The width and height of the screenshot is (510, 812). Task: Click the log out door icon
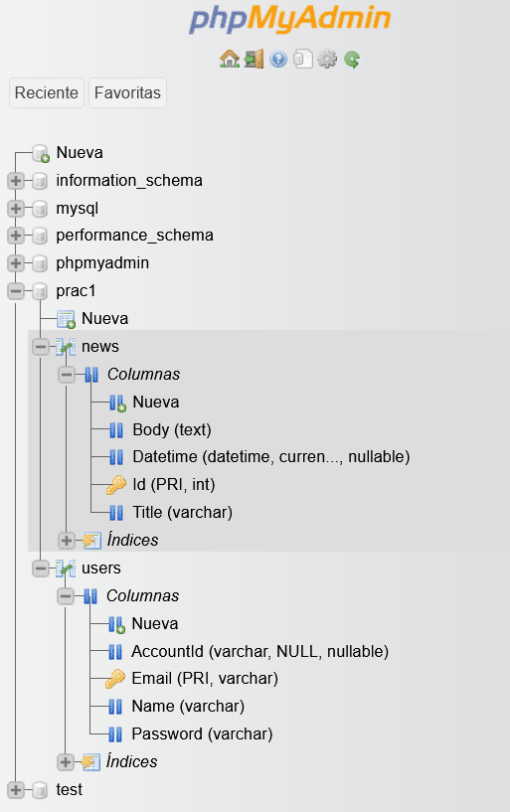[254, 59]
